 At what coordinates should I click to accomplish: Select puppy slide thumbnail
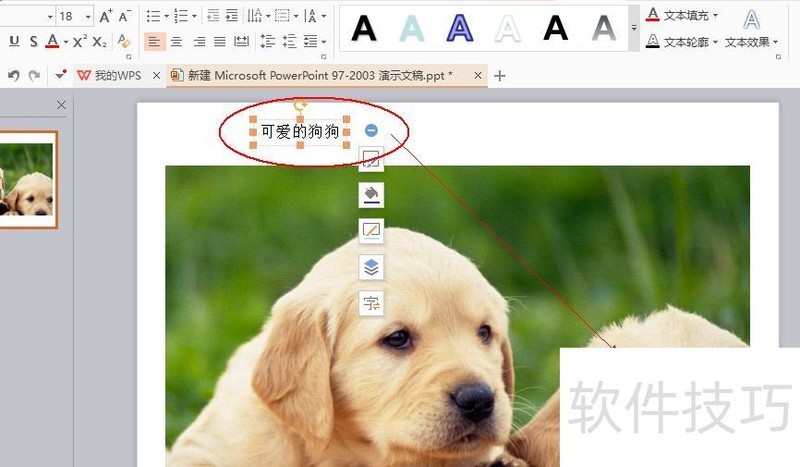click(28, 179)
